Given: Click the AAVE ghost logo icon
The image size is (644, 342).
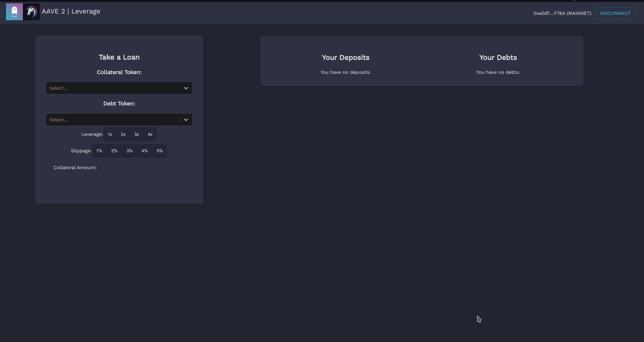Looking at the screenshot, I should click(x=14, y=12).
